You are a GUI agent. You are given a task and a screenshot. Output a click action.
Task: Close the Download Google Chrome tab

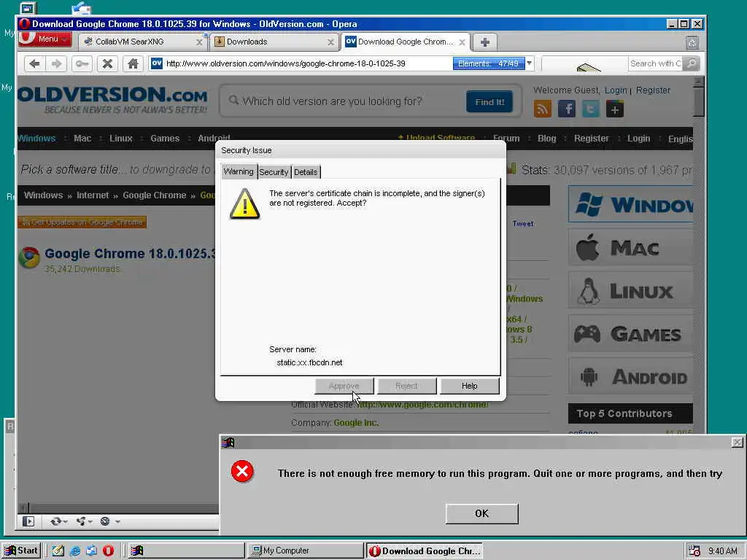(x=462, y=42)
